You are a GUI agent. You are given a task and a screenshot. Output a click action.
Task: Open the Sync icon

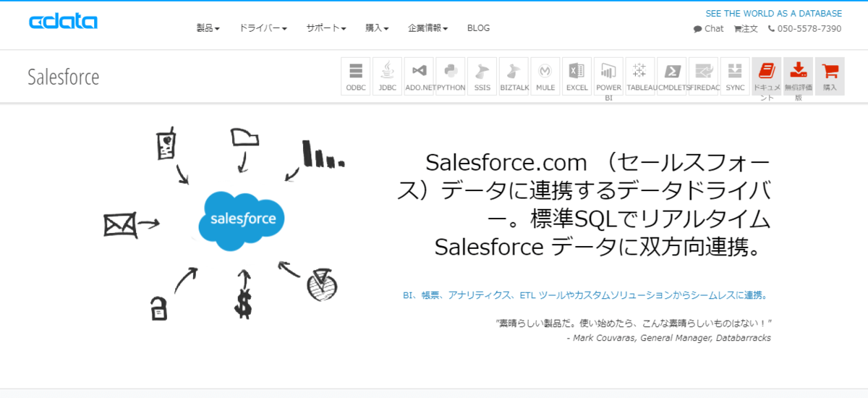[735, 76]
